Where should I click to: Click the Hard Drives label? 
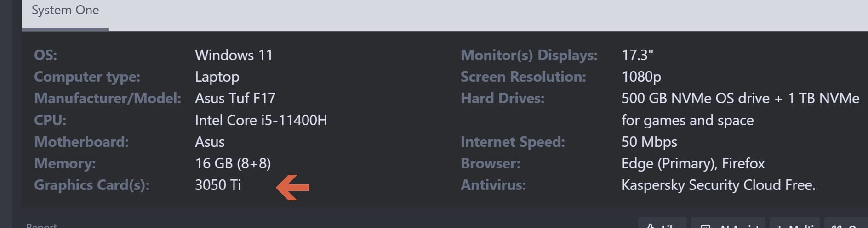coord(503,98)
